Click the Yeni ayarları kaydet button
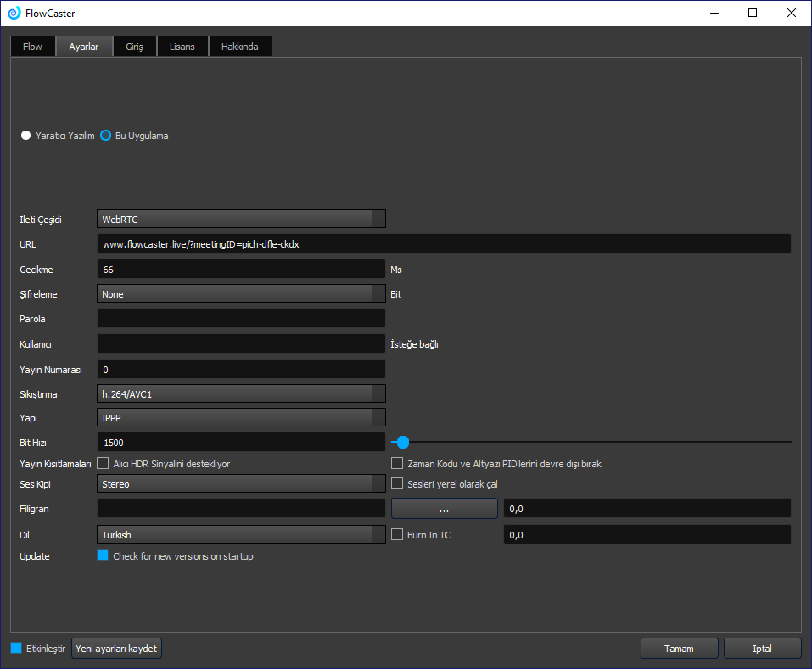The width and height of the screenshot is (812, 669). point(116,649)
